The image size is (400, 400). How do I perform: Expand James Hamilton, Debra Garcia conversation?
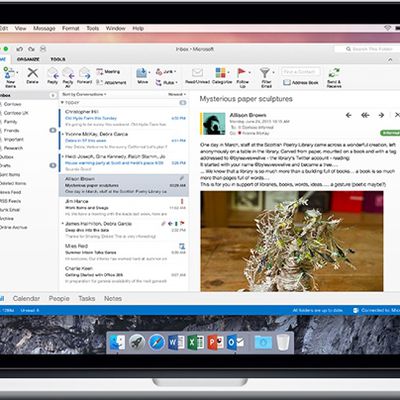point(63,223)
